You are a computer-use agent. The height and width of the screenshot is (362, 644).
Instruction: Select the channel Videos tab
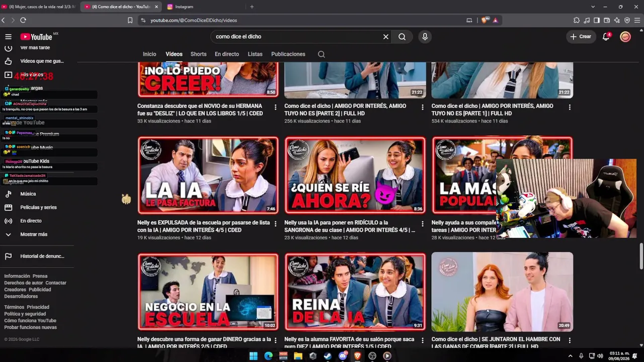click(x=174, y=54)
